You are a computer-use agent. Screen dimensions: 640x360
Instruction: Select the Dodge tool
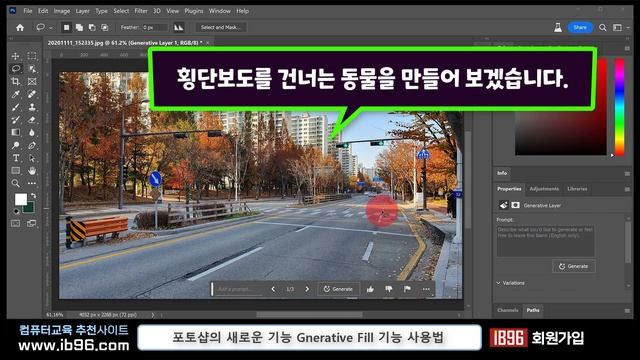point(16,145)
